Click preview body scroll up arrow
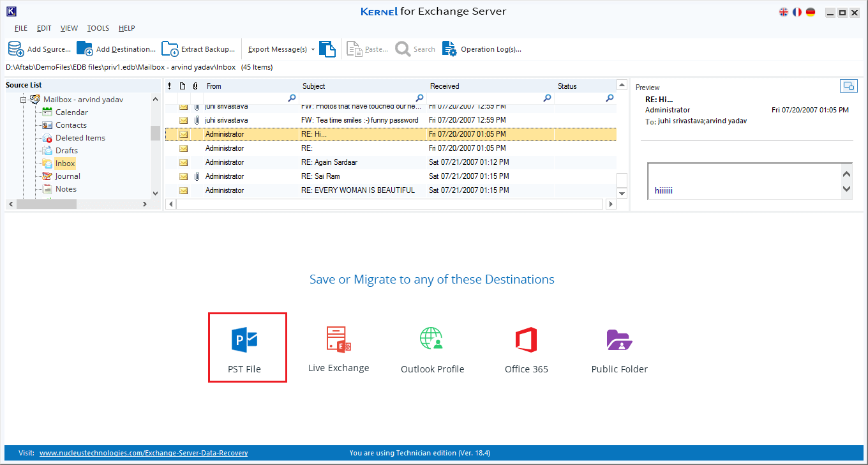868x465 pixels. (x=846, y=174)
